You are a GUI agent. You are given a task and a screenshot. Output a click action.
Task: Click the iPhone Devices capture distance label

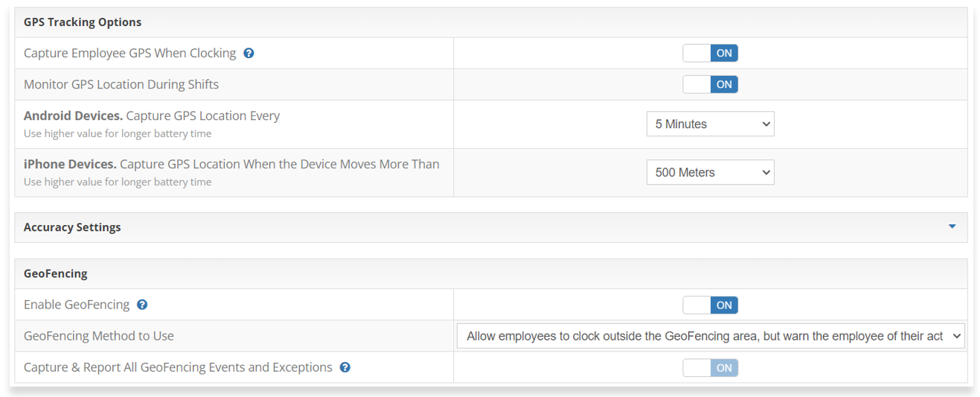coord(231,164)
